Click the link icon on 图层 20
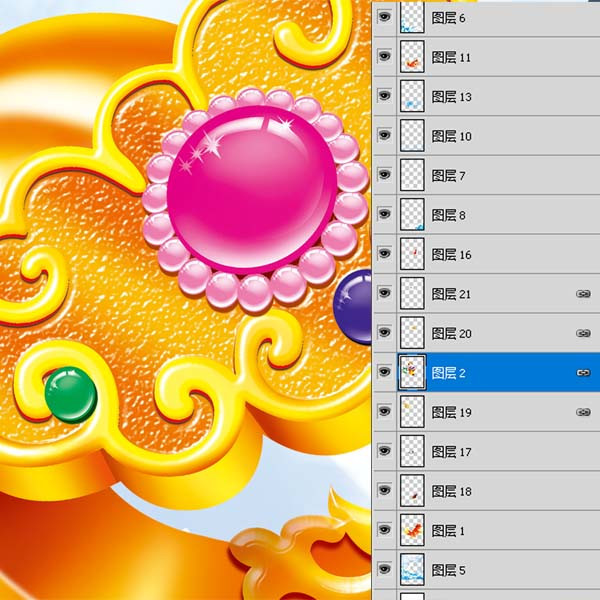 pyautogui.click(x=583, y=333)
